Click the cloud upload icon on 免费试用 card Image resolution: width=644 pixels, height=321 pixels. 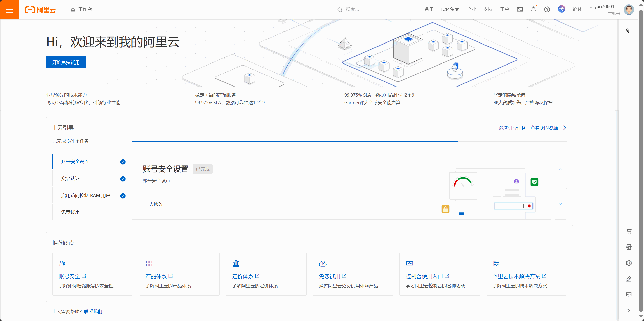point(323,264)
